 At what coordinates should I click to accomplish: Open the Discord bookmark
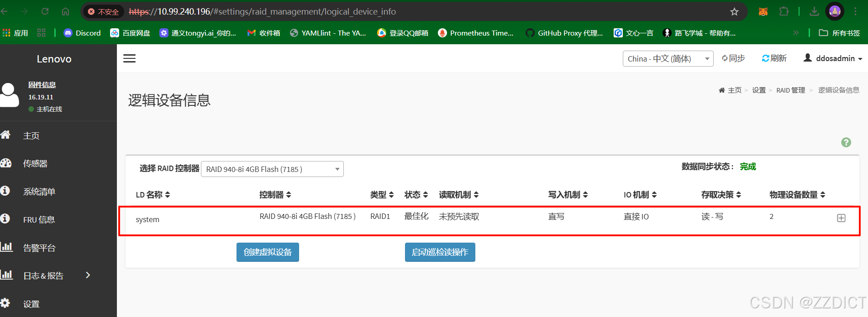pos(82,33)
